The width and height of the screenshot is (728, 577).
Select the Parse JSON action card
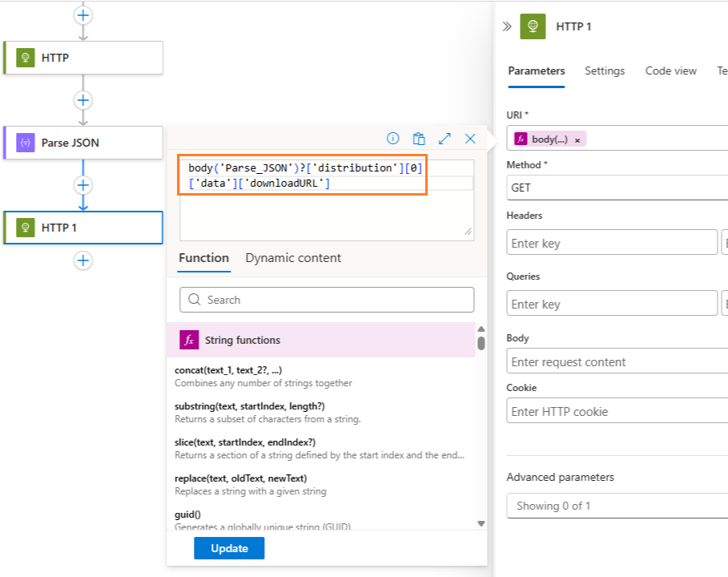coord(83,143)
